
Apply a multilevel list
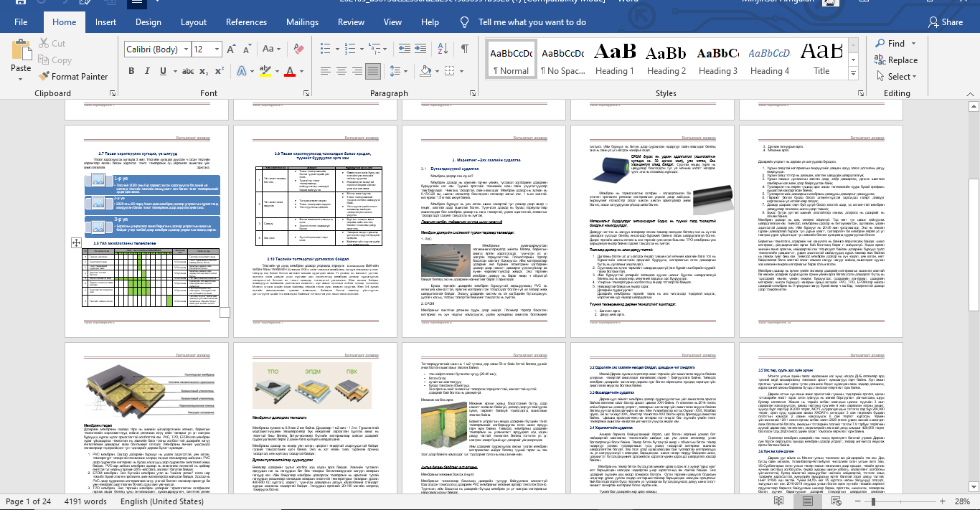[x=373, y=49]
